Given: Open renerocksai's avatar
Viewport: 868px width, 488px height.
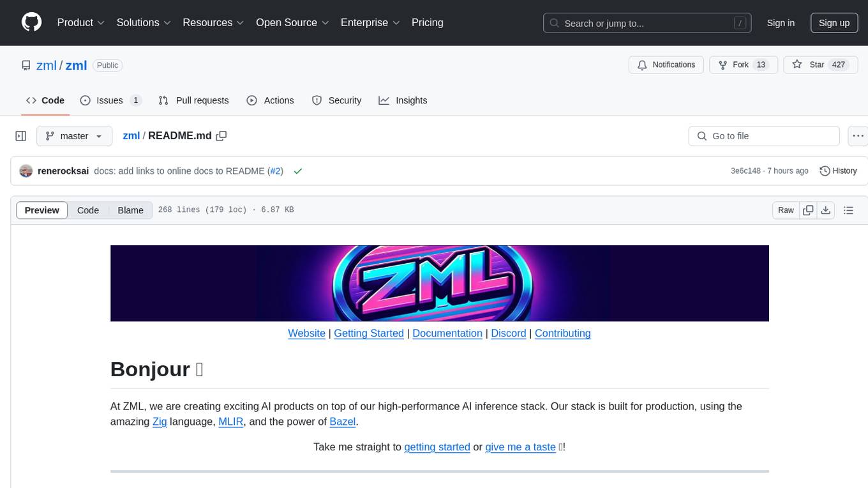Looking at the screenshot, I should 26,171.
